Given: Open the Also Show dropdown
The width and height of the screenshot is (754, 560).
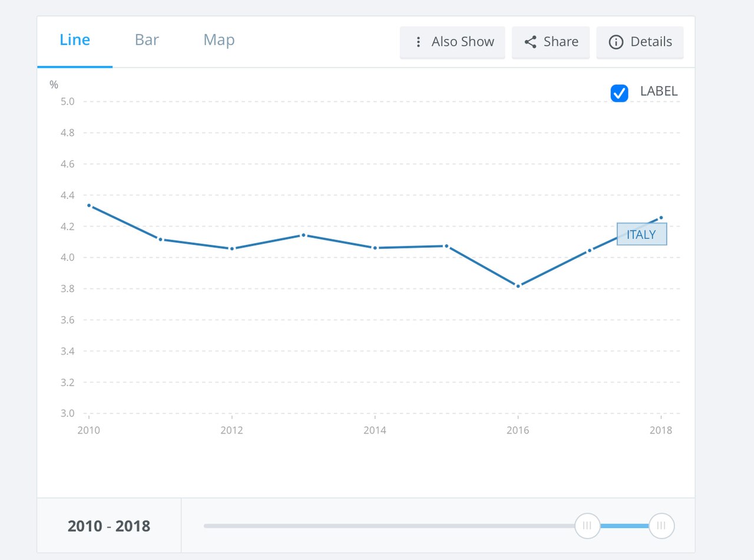Looking at the screenshot, I should (452, 42).
